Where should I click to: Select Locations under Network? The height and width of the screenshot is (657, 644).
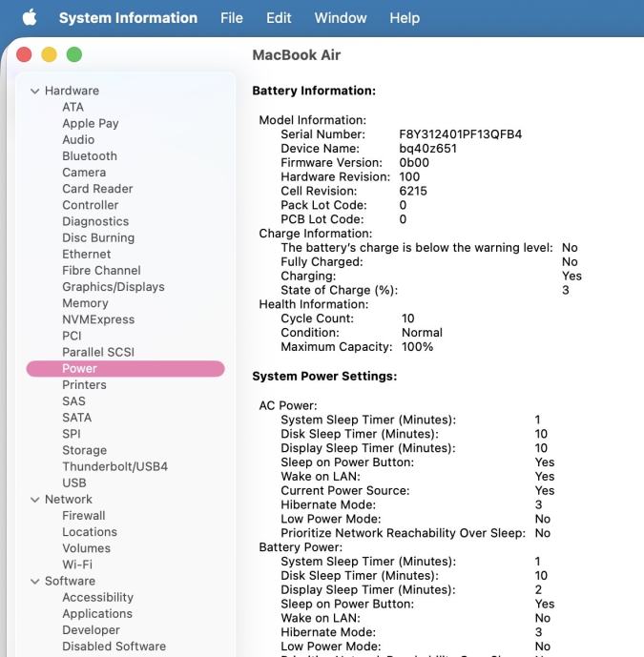tap(90, 532)
